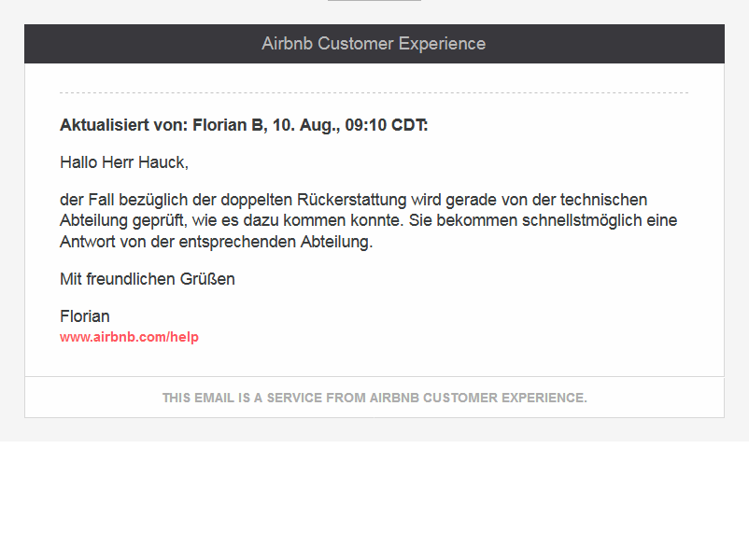Click the last body line ending 'entsprechenden Abteilung'
The width and height of the screenshot is (749, 560).
click(x=216, y=242)
